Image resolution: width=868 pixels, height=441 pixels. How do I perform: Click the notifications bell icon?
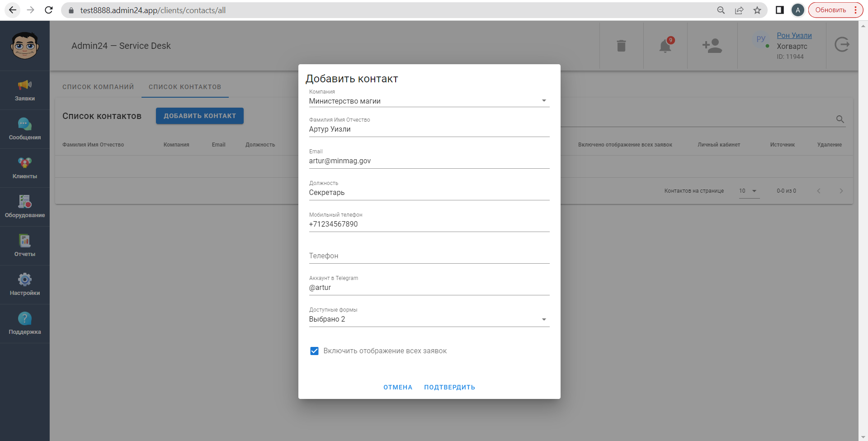click(665, 46)
